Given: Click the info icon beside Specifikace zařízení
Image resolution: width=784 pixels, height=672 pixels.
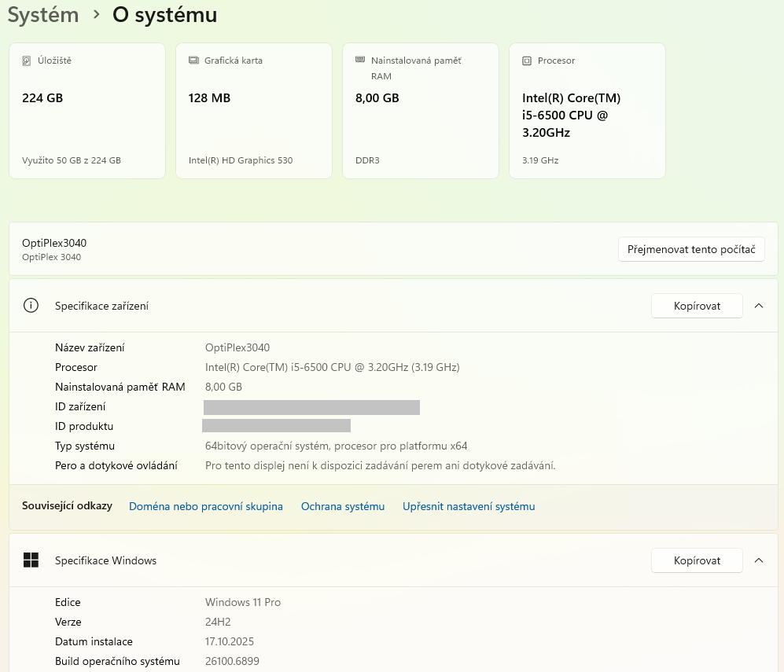Looking at the screenshot, I should tap(31, 306).
